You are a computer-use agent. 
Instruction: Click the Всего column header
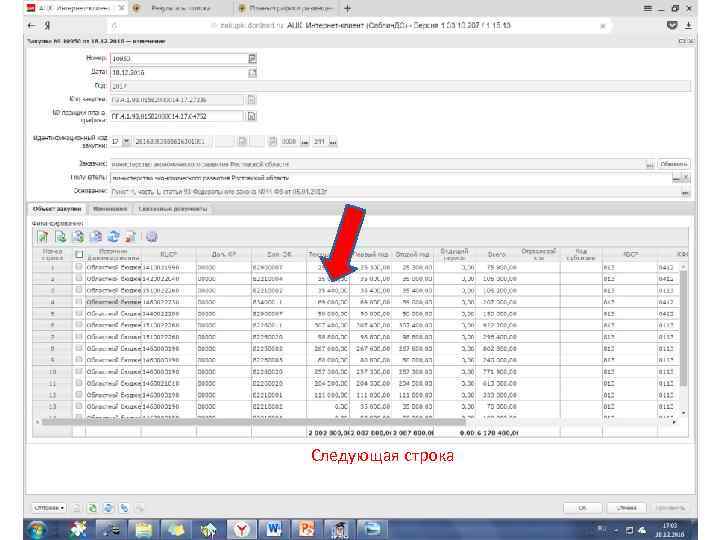497,254
